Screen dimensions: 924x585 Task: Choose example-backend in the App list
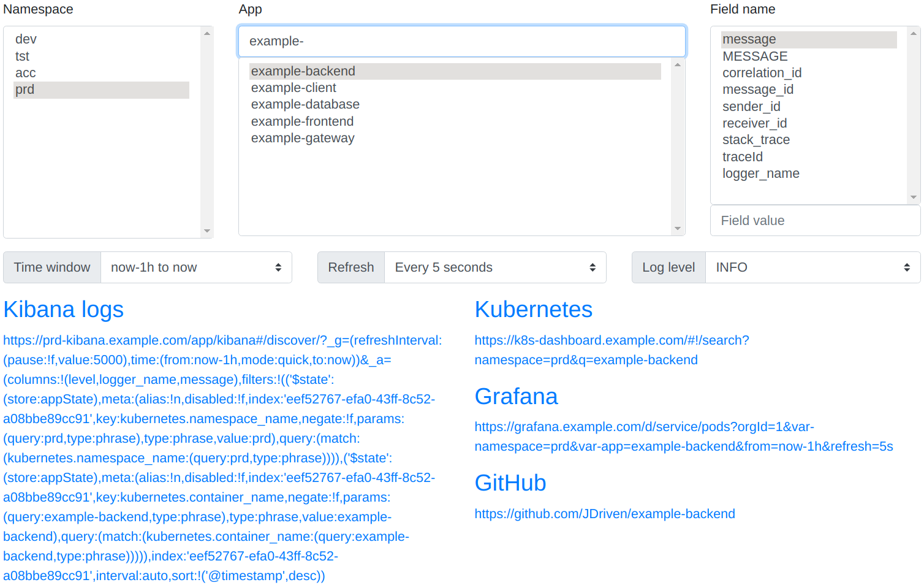pos(455,71)
